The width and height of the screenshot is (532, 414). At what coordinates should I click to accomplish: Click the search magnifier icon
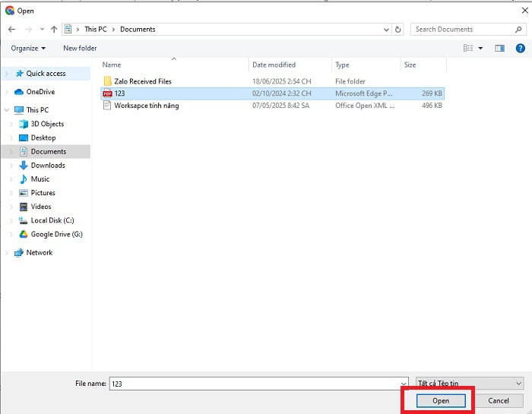(519, 30)
